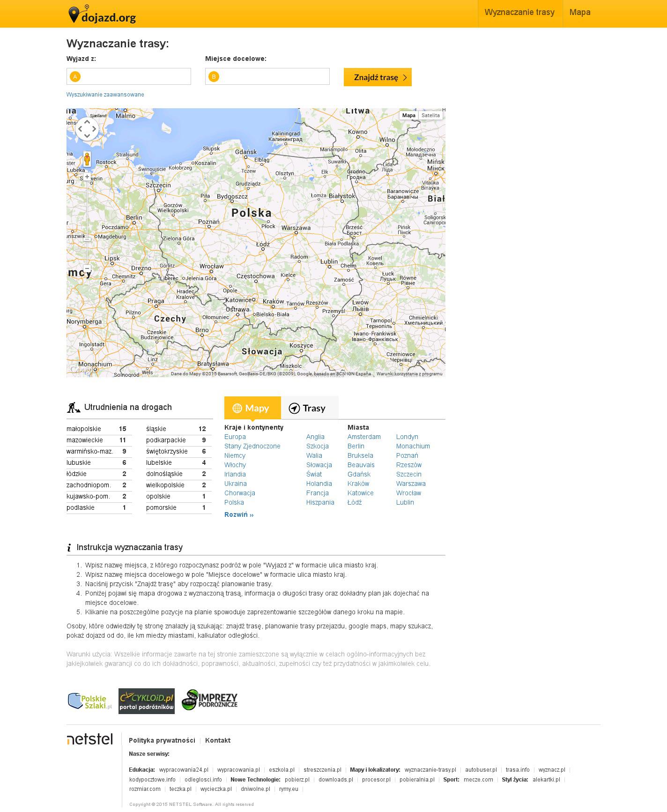Open the Warszawa city link
667x812 pixels.
pos(410,484)
